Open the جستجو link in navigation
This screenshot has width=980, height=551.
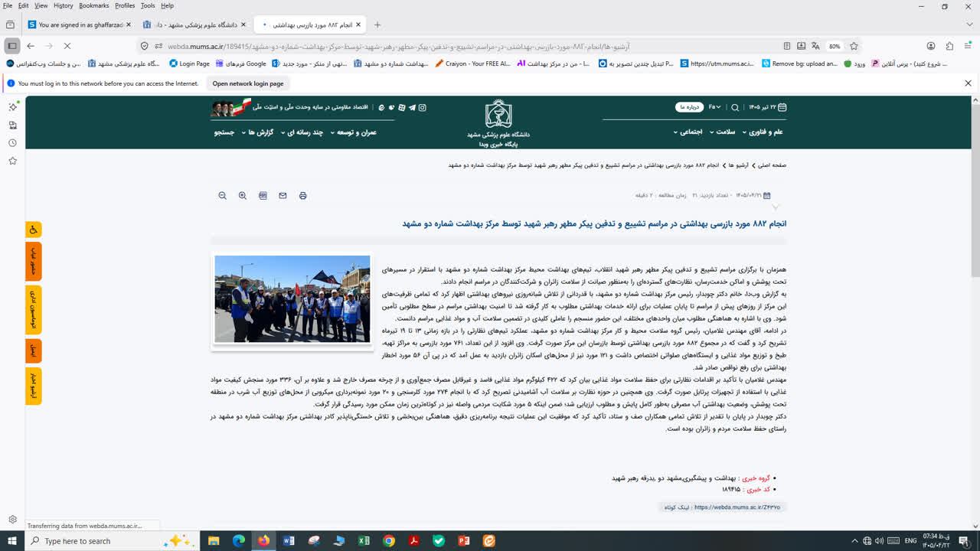click(x=224, y=132)
